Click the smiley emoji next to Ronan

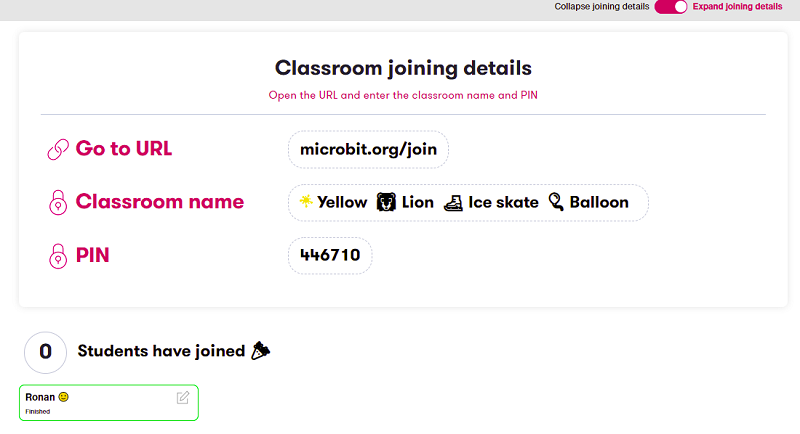pyautogui.click(x=64, y=397)
